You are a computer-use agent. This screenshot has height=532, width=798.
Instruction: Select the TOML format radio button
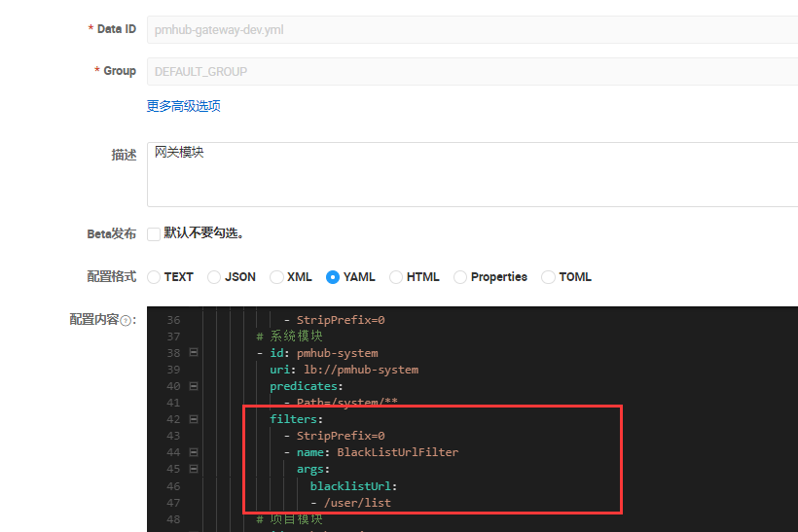(x=548, y=277)
